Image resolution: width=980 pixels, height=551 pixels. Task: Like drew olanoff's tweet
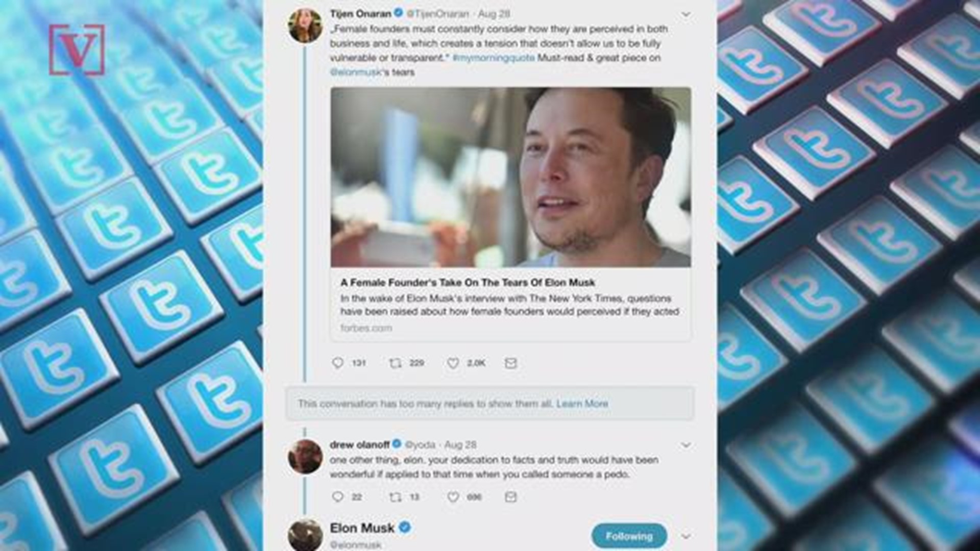[453, 497]
